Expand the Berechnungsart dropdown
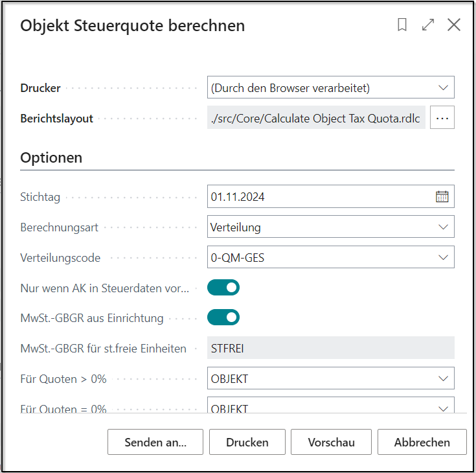The image size is (476, 473). [331, 227]
